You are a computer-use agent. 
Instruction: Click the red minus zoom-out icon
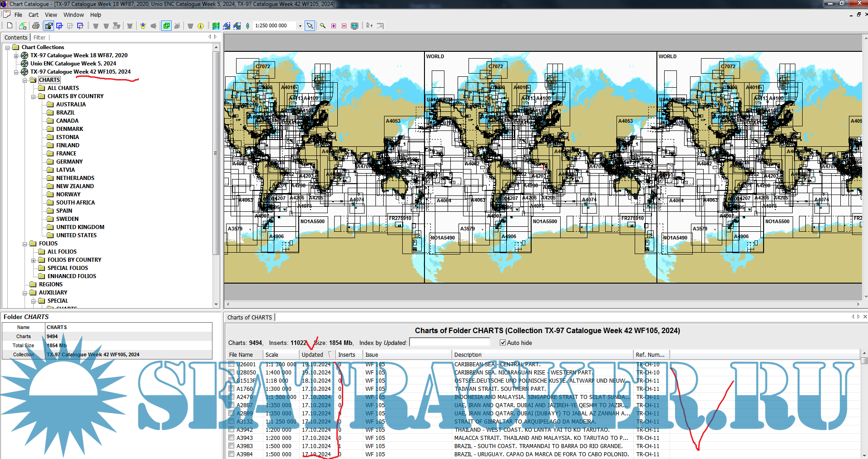(344, 26)
